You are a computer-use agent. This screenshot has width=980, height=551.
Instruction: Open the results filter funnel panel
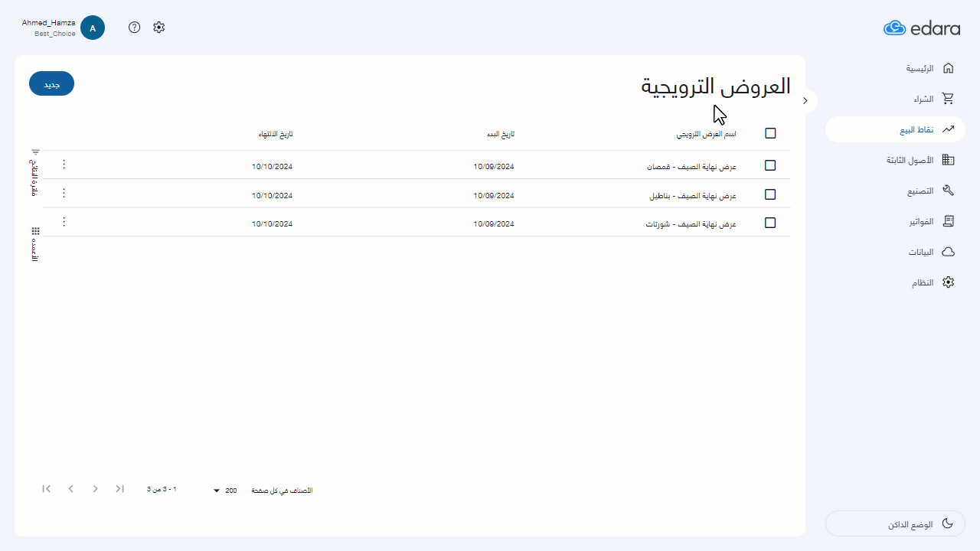point(34,173)
